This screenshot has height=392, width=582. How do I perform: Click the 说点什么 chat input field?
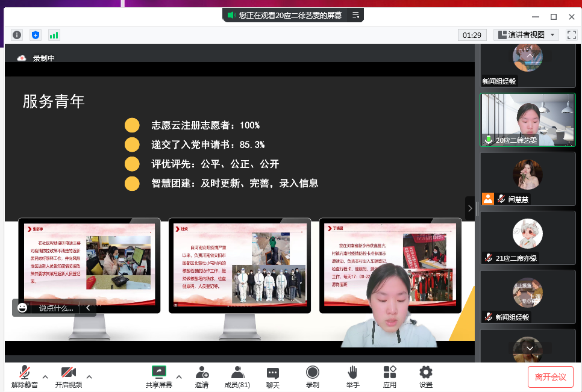[56, 308]
